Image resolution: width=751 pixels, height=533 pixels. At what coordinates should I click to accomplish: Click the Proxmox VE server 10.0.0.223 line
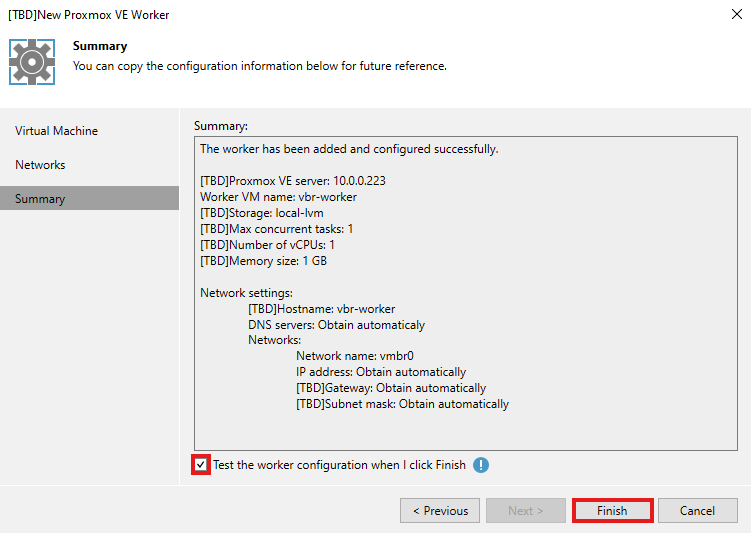pos(292,181)
